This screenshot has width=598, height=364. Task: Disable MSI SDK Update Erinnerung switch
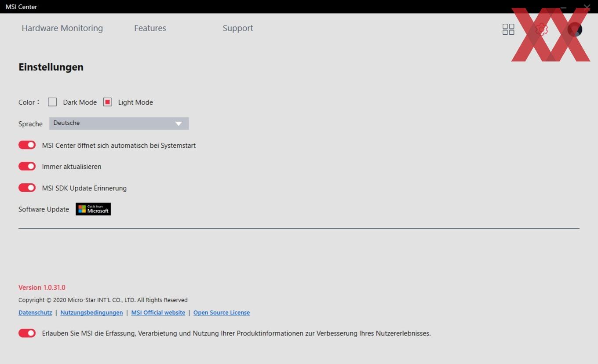[27, 188]
